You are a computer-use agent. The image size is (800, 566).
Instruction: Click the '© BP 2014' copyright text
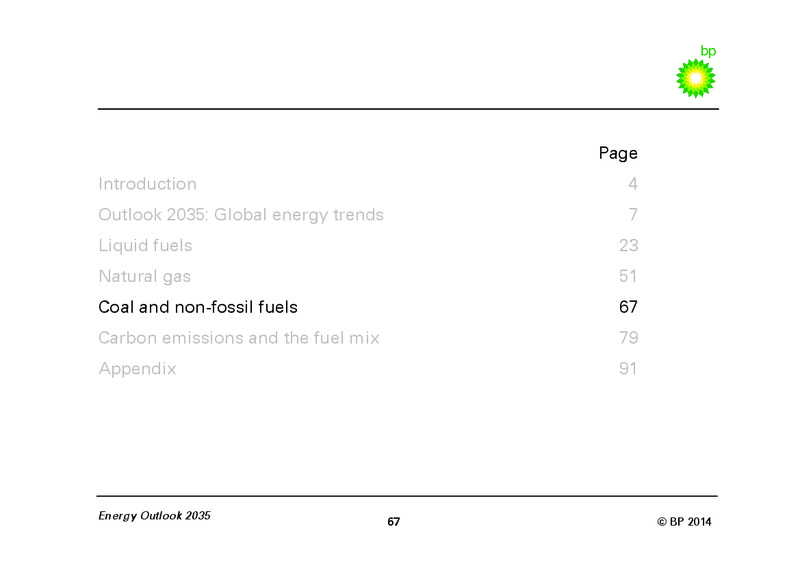click(684, 522)
